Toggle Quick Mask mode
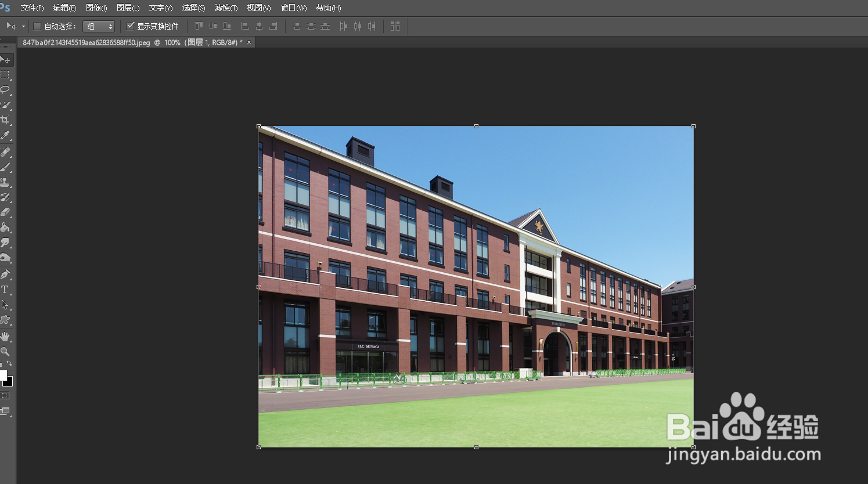Viewport: 868px width, 484px height. click(x=5, y=396)
